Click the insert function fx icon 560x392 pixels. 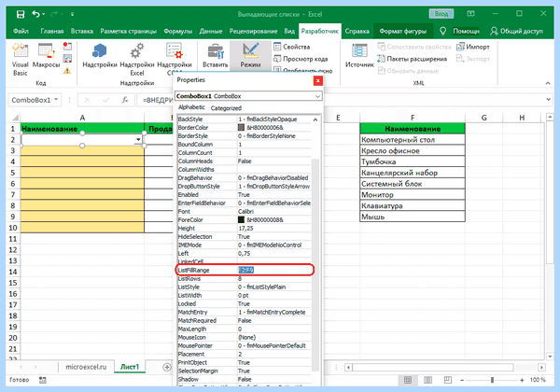click(125, 100)
